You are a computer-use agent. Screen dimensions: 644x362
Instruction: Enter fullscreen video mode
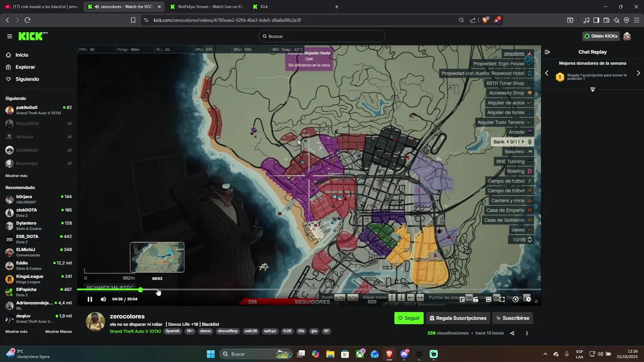[502, 299]
